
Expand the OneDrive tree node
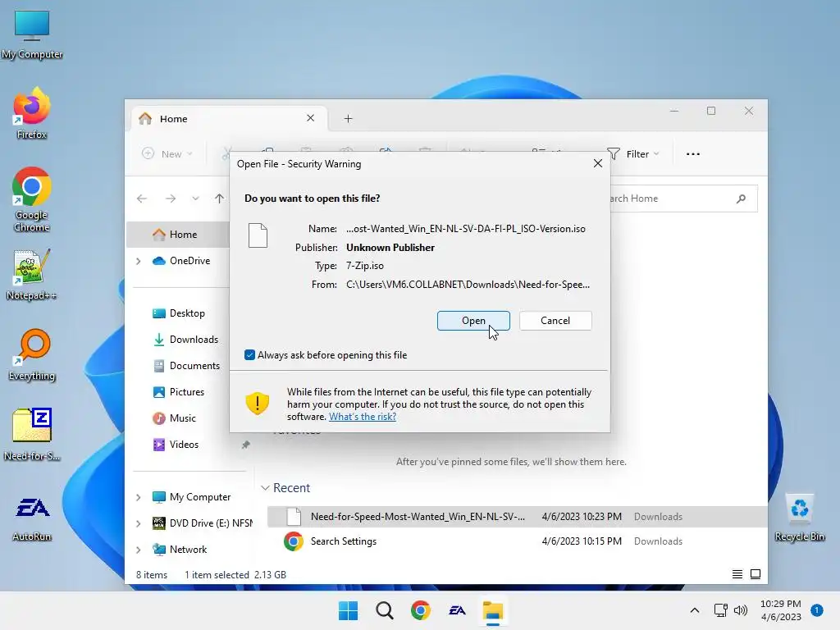coord(138,261)
